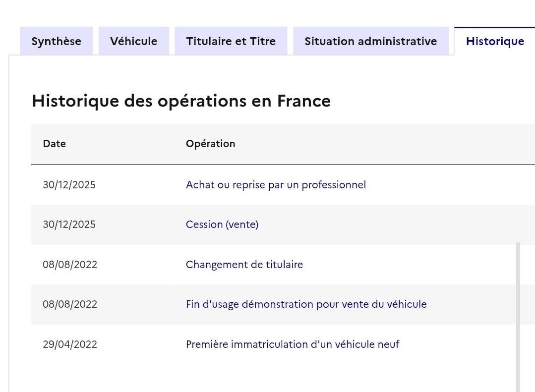Screen dimensions: 535x392
Task: Click date cell beside Fin d'usage démonstration
Action: (x=70, y=304)
